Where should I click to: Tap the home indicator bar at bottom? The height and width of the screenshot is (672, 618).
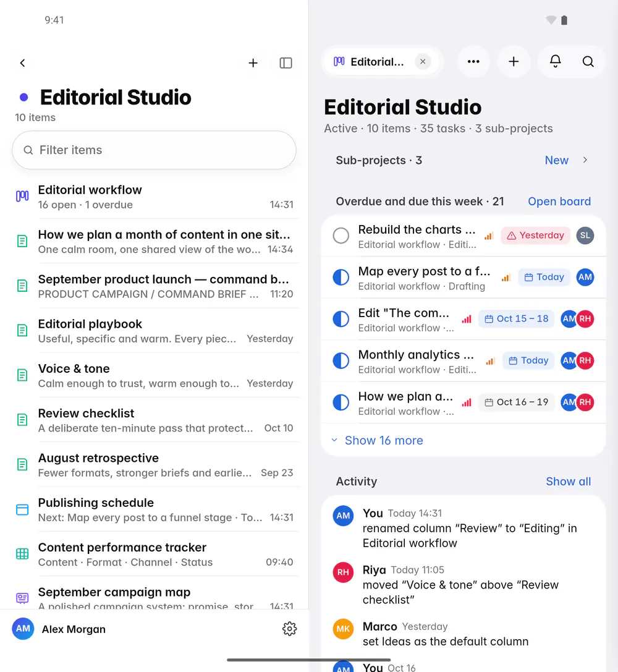(x=309, y=660)
